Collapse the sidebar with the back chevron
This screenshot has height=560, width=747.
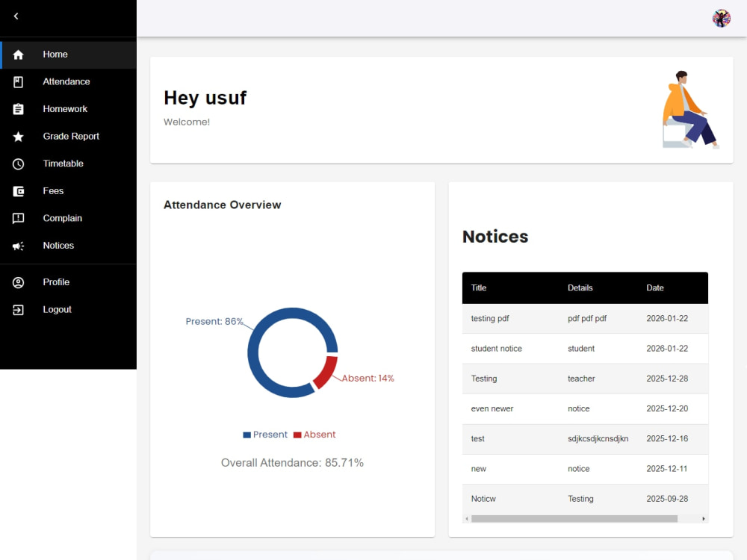(16, 16)
